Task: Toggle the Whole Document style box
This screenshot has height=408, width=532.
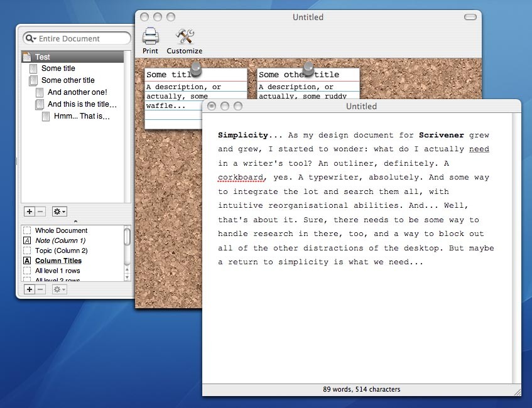Action: point(27,230)
